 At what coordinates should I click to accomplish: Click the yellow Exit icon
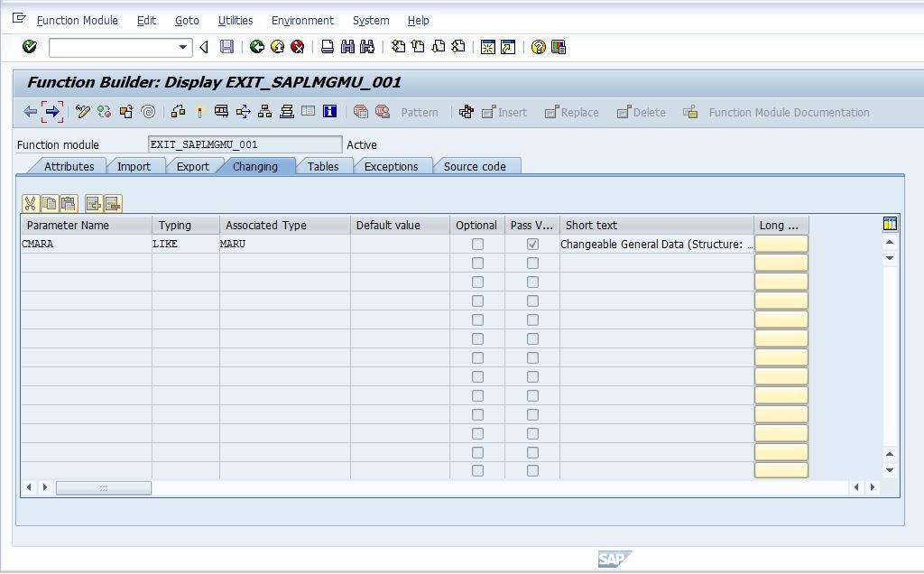[x=277, y=47]
